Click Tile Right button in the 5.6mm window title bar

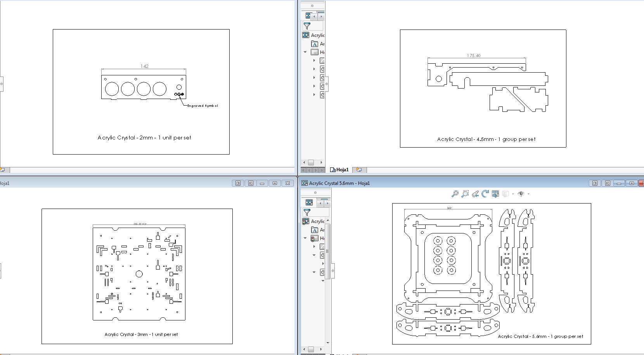pos(608,183)
